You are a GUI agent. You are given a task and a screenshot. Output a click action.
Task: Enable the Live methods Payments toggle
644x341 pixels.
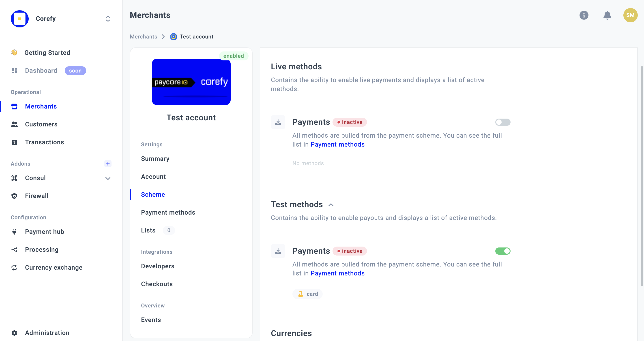[502, 122]
